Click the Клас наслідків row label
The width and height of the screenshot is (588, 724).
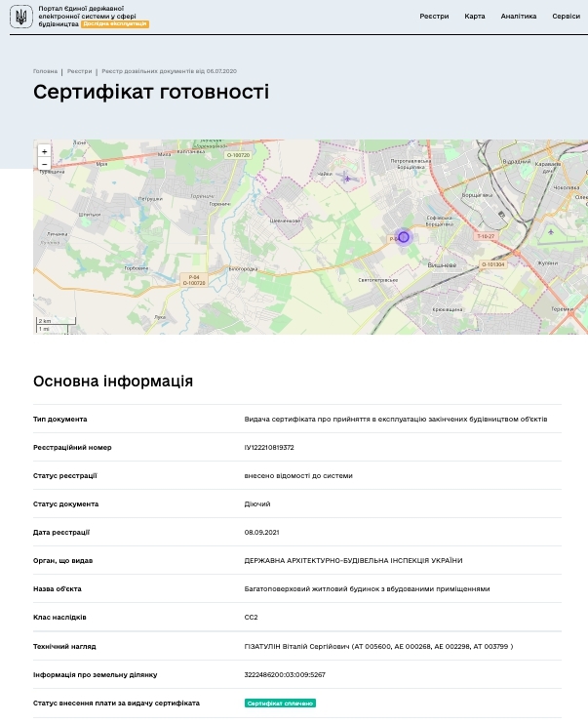[59, 618]
